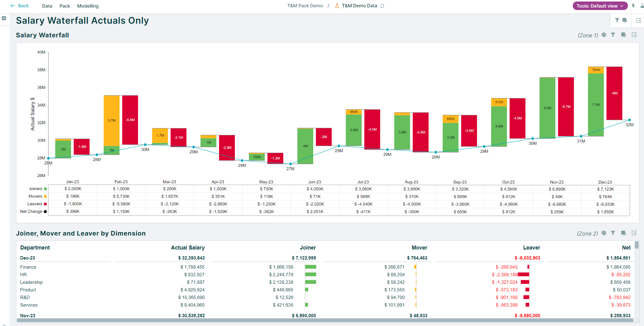Image resolution: width=644 pixels, height=326 pixels.
Task: Click T&M Pack Demo breadcrumb link
Action: pyautogui.click(x=305, y=6)
